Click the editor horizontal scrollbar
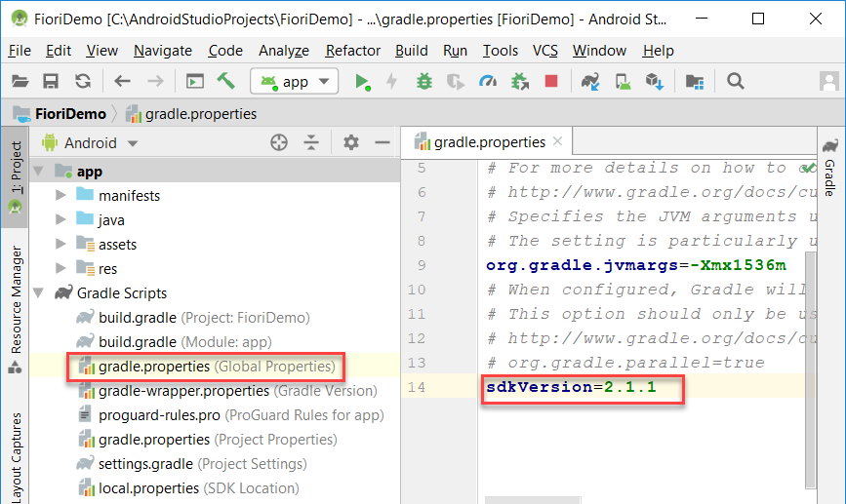This screenshot has height=504, width=846. coord(533,500)
